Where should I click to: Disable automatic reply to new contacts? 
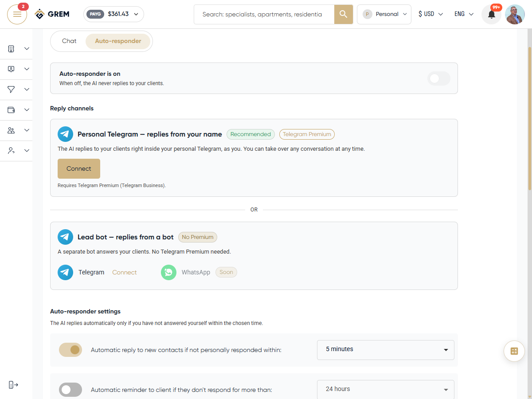[70, 350]
